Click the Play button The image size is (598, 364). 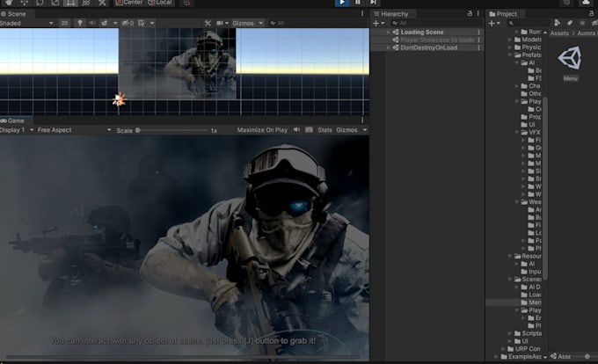(342, 3)
